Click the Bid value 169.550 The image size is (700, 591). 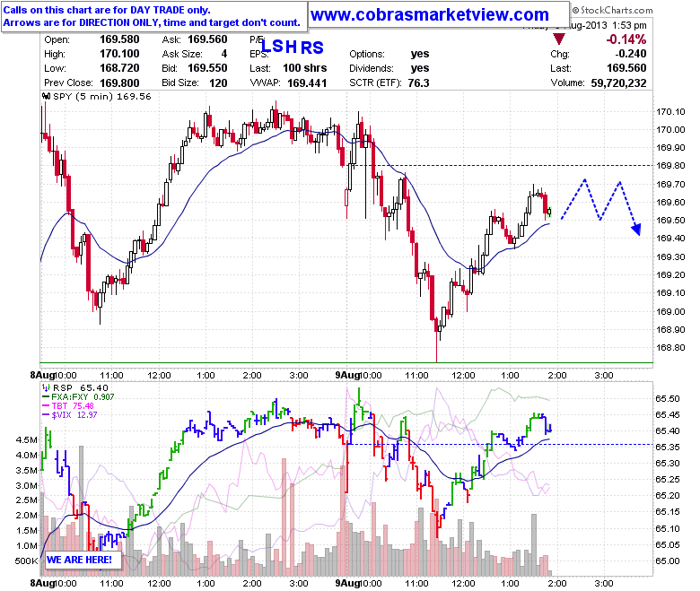click(207, 68)
